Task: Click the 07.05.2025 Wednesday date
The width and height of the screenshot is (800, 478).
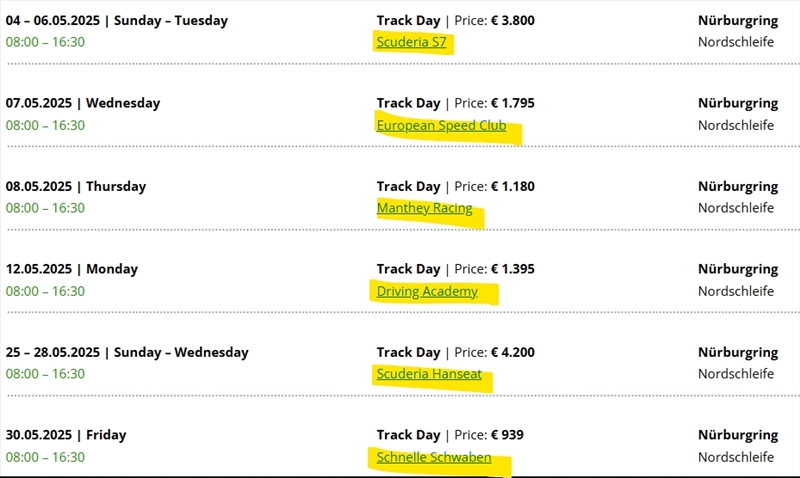Action: (83, 103)
